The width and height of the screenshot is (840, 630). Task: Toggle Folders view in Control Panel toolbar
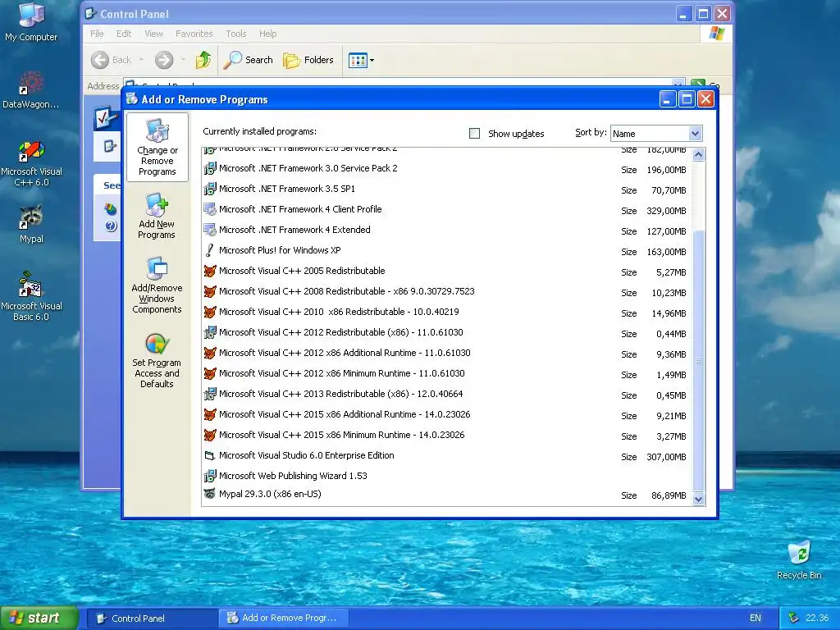coord(308,60)
